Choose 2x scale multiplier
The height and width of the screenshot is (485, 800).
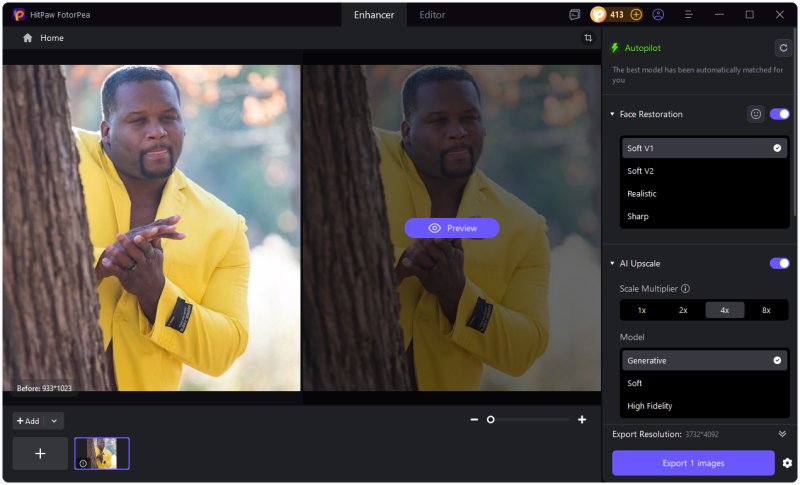coord(683,310)
